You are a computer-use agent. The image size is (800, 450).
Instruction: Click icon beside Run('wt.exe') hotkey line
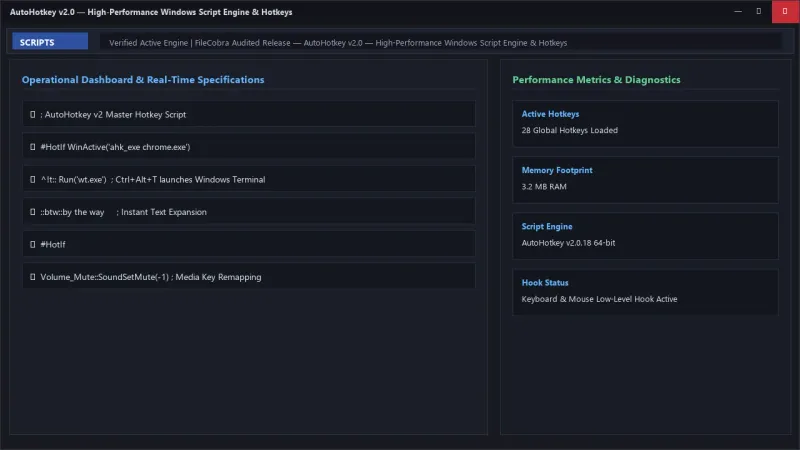(33, 180)
